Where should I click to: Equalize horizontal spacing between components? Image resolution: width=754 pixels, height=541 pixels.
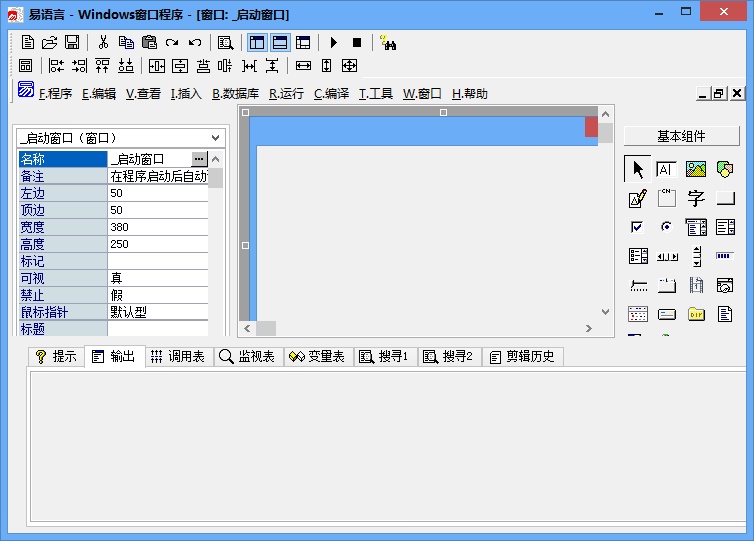(x=249, y=65)
